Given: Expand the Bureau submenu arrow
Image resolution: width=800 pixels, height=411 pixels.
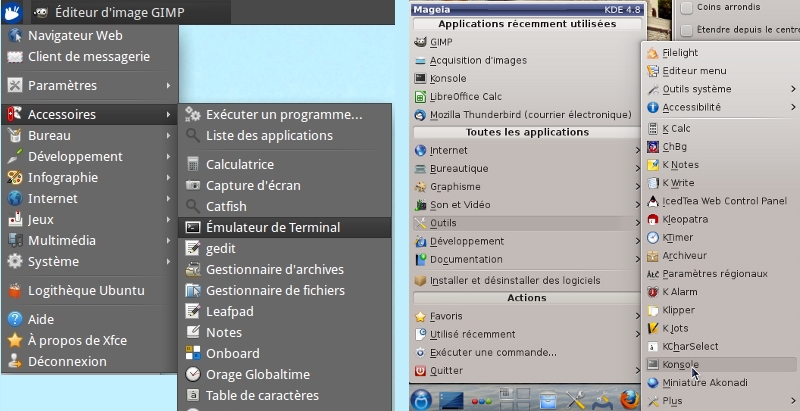Looking at the screenshot, I should (168, 135).
